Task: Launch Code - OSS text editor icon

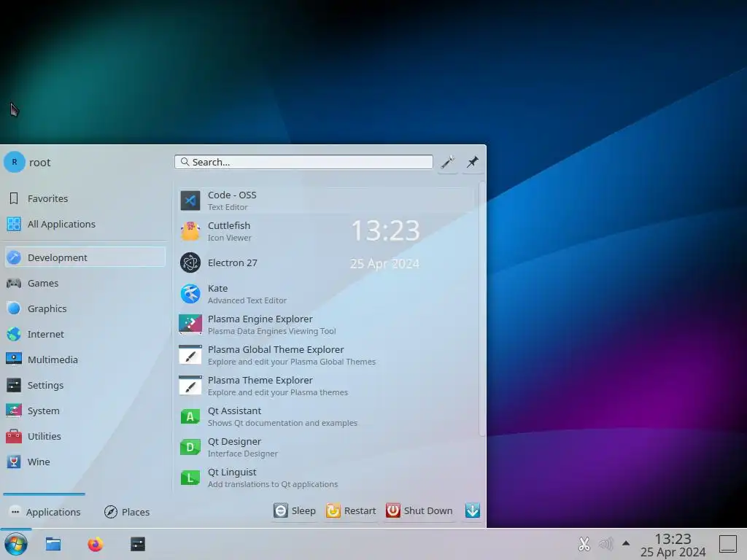Action: pos(190,201)
